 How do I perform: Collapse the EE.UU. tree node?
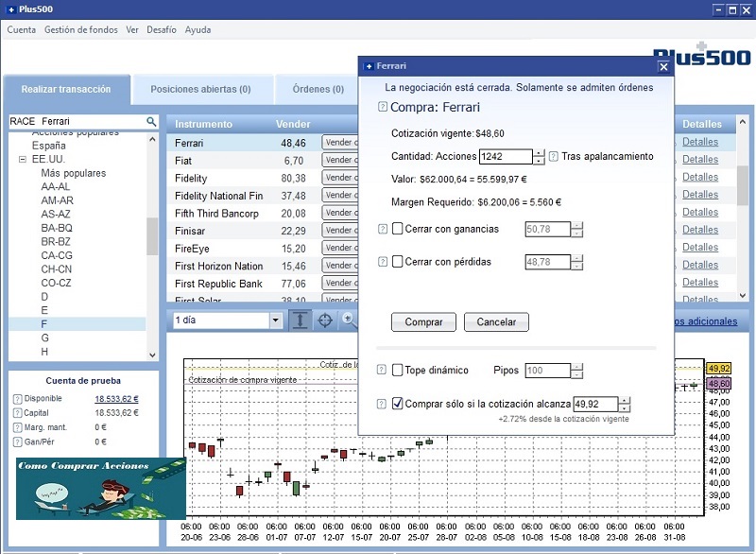point(22,159)
